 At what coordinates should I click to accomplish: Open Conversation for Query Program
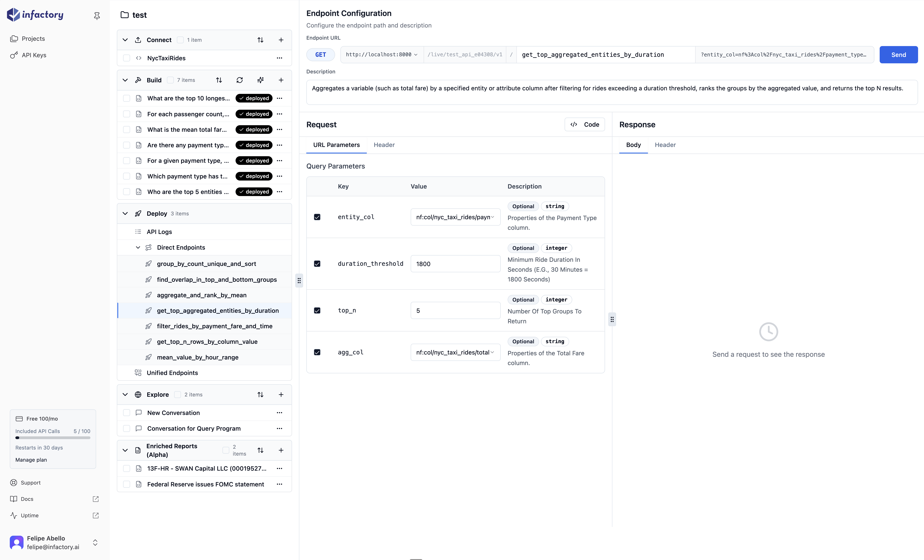(x=194, y=428)
